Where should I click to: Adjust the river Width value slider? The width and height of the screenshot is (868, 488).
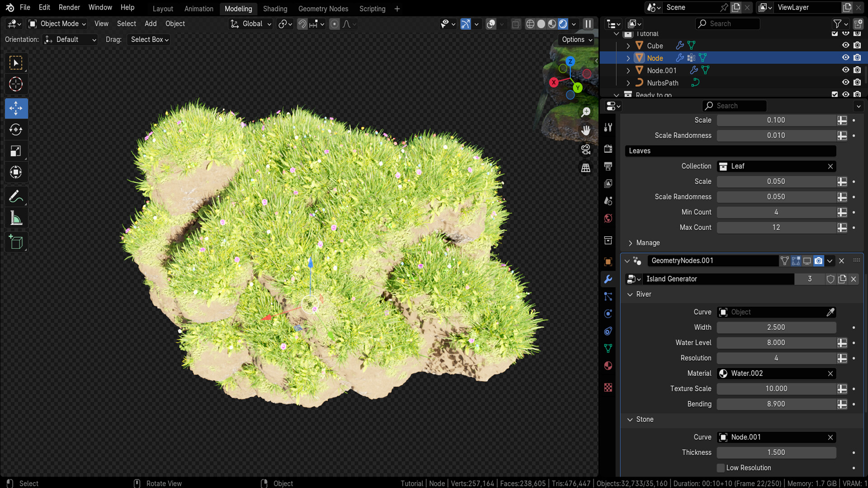click(776, 327)
